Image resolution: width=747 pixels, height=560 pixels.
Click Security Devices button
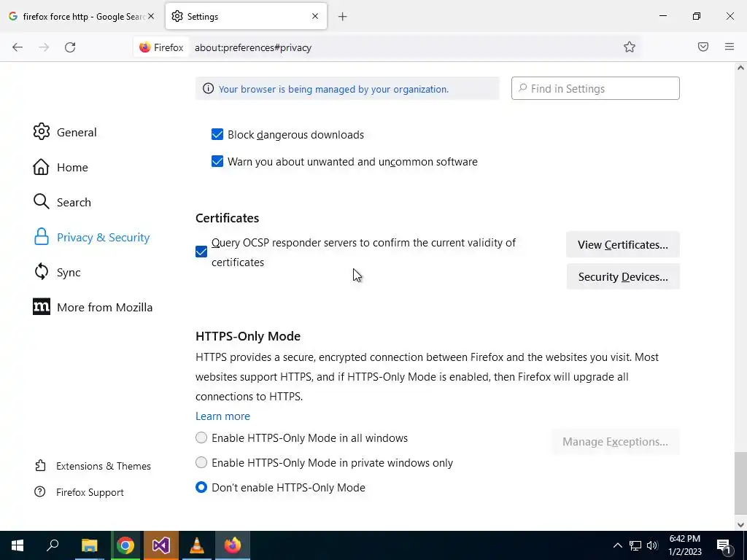pyautogui.click(x=623, y=276)
